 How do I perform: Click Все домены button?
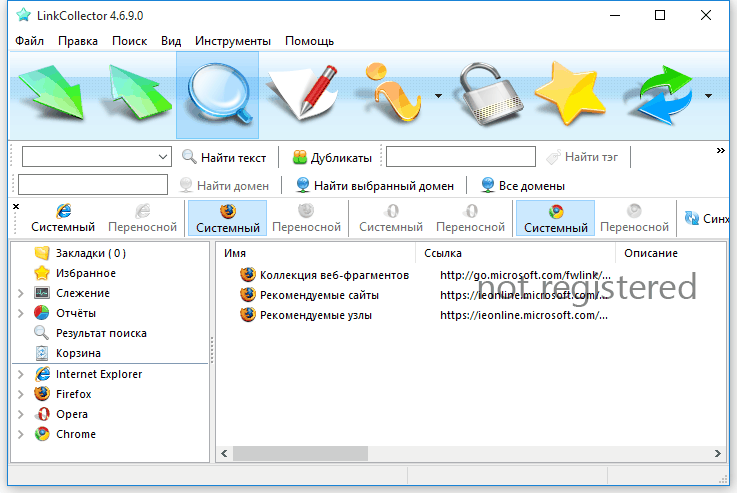522,185
